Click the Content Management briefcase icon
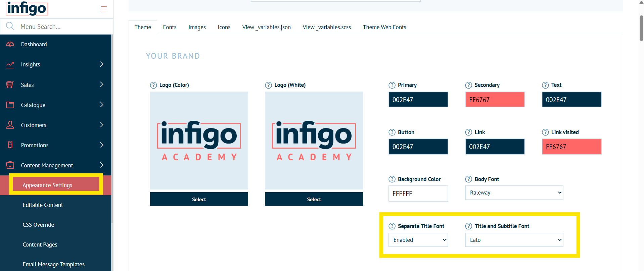 (x=10, y=165)
